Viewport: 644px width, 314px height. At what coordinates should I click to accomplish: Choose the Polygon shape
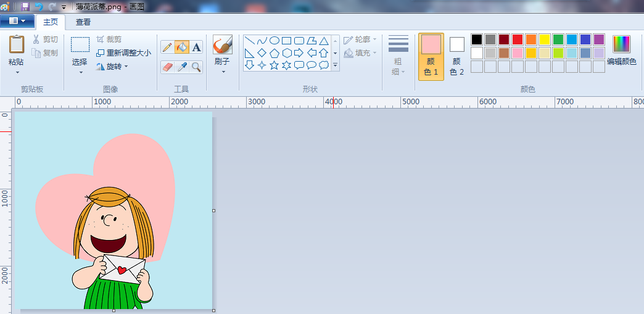[x=312, y=41]
